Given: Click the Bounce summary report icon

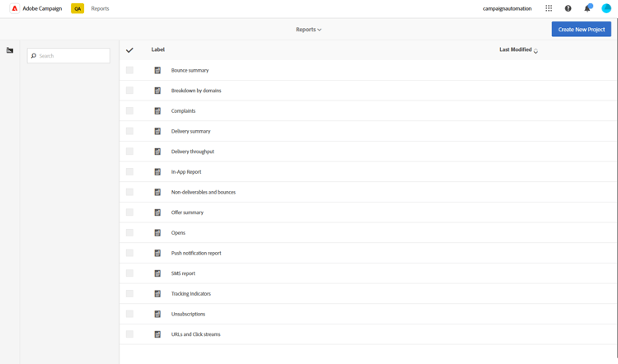Looking at the screenshot, I should point(157,70).
